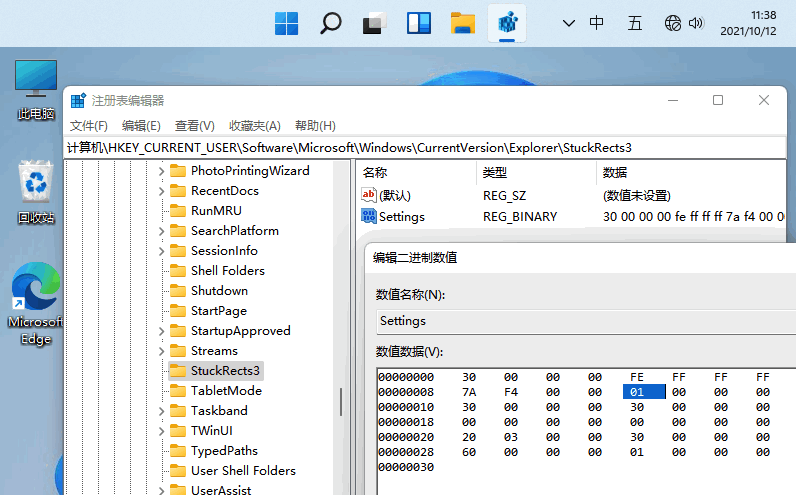Sort by 类型 column header

tap(495, 173)
